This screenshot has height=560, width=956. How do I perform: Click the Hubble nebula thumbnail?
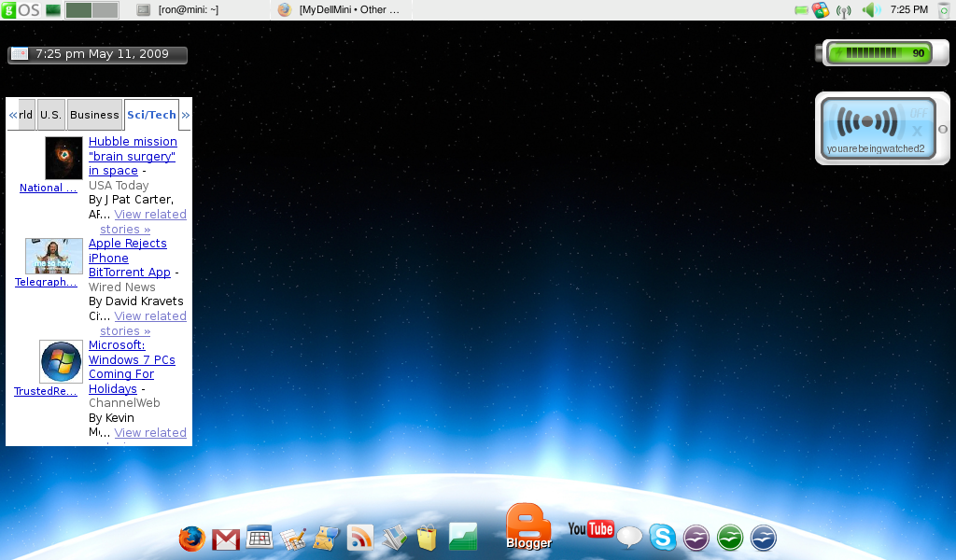coord(63,158)
